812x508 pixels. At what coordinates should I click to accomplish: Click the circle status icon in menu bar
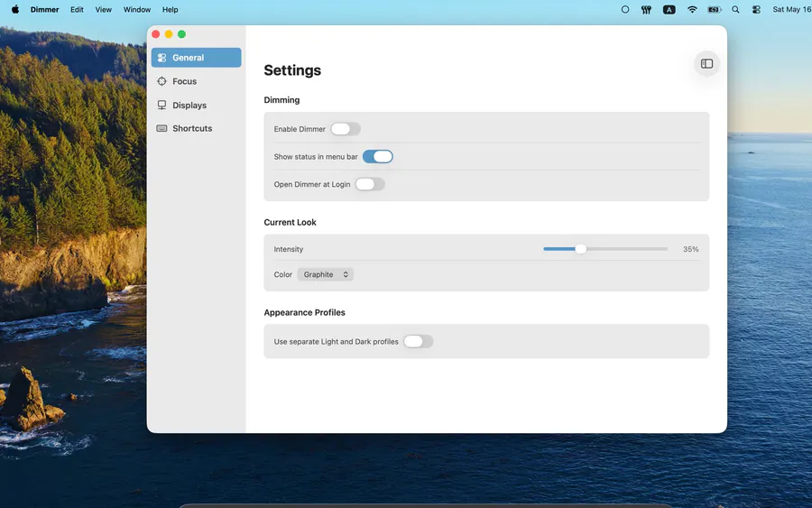point(625,9)
